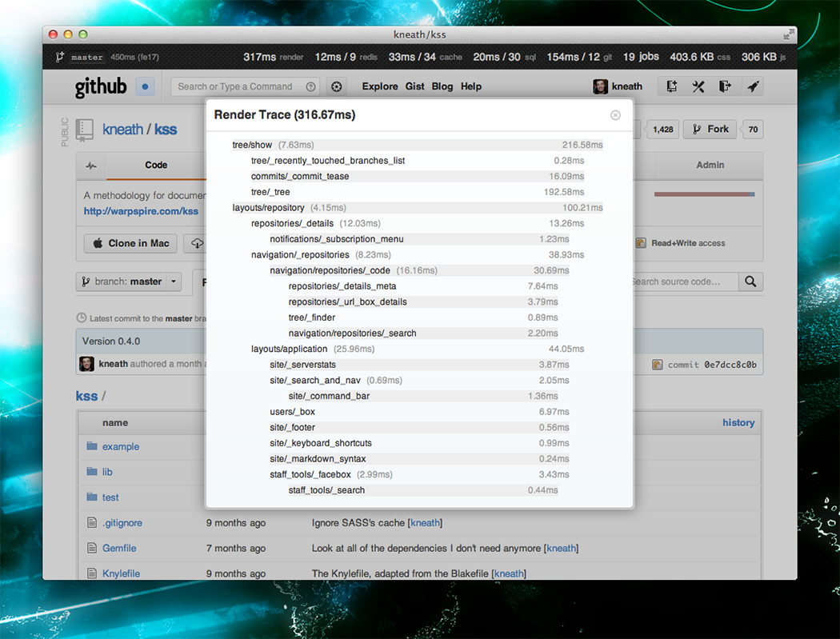Screen dimensions: 840x639
Task: Click the command bar help icon
Action: (311, 86)
